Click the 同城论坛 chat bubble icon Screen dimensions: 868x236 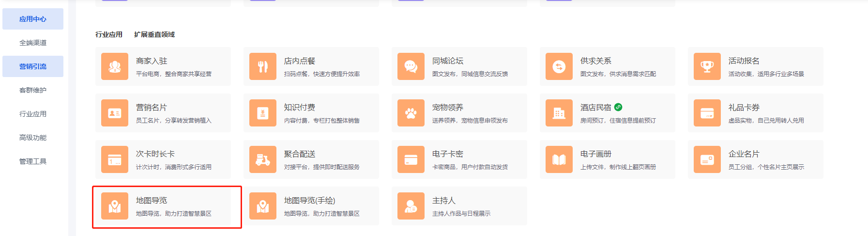pyautogui.click(x=411, y=66)
